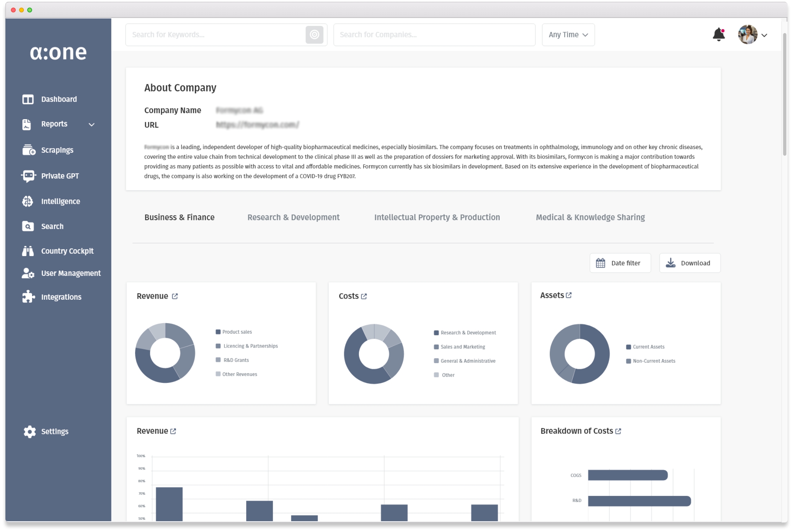Toggle Research & Development legend entry
The image size is (793, 532).
tap(468, 332)
